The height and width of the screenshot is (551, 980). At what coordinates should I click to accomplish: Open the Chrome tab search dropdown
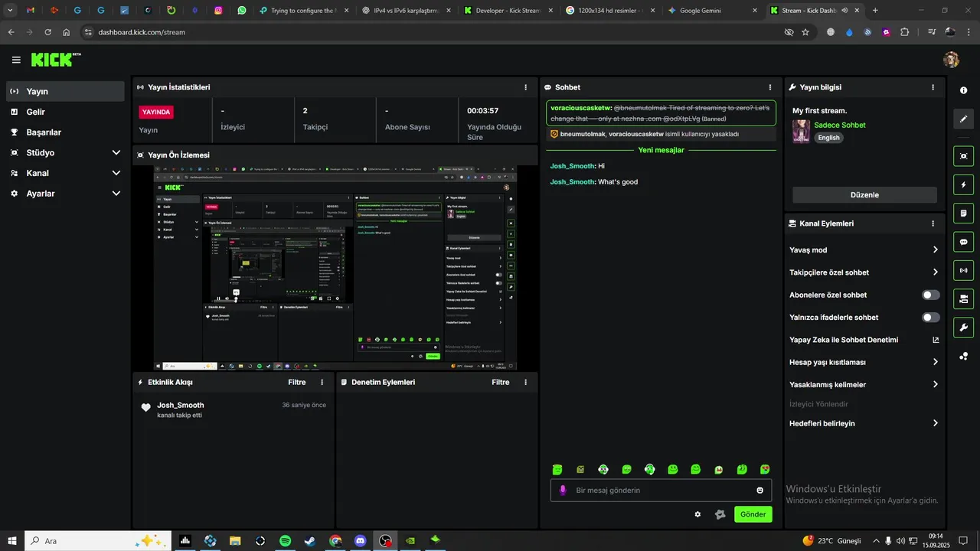(10, 11)
